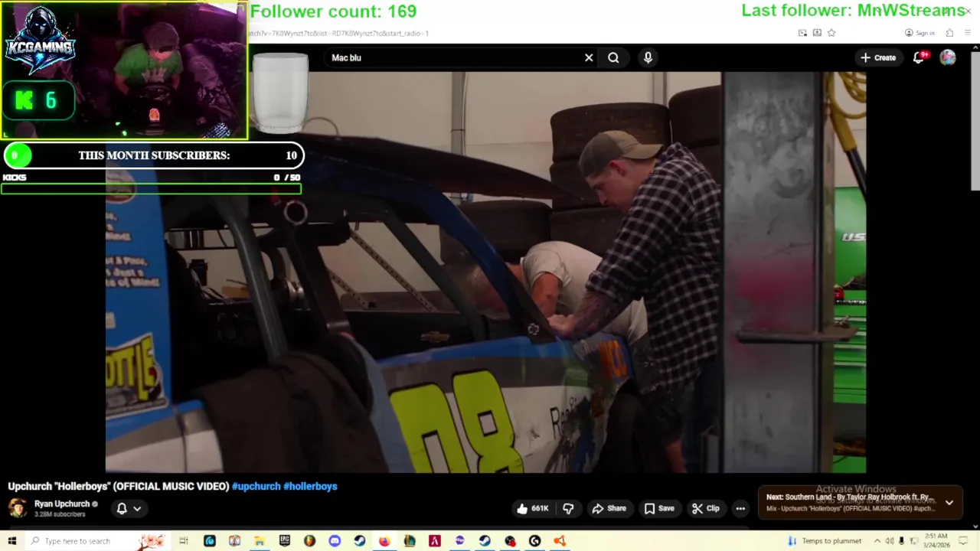Like the Hollerboys video (661K)
This screenshot has width=980, height=551.
[x=534, y=508]
